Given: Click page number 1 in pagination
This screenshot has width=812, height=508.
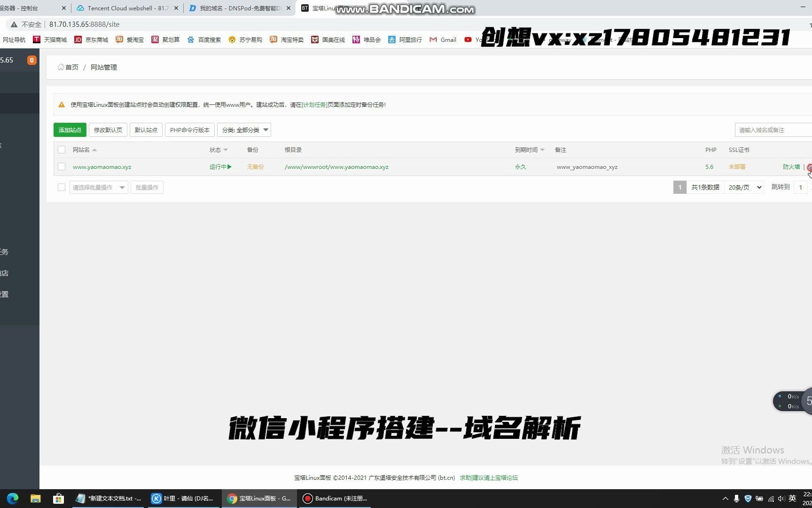Looking at the screenshot, I should [679, 187].
